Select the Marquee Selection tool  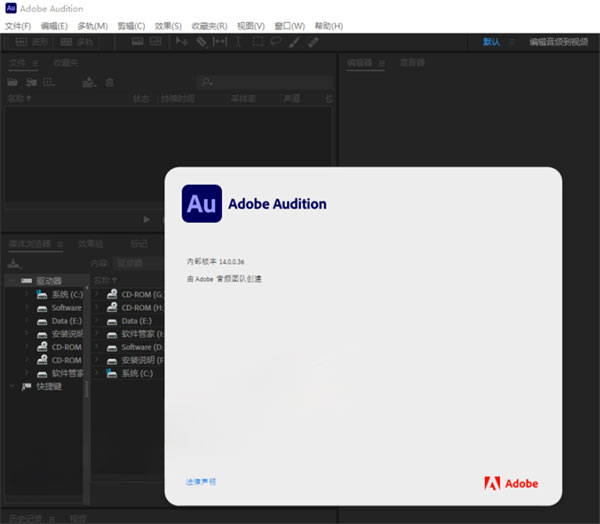pyautogui.click(x=258, y=42)
